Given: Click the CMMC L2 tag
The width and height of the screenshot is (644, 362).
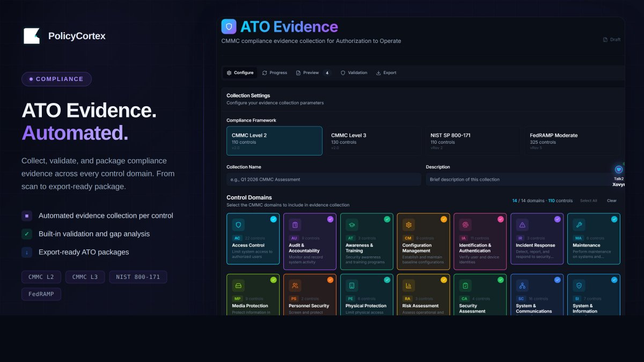Looking at the screenshot, I should pos(41,277).
